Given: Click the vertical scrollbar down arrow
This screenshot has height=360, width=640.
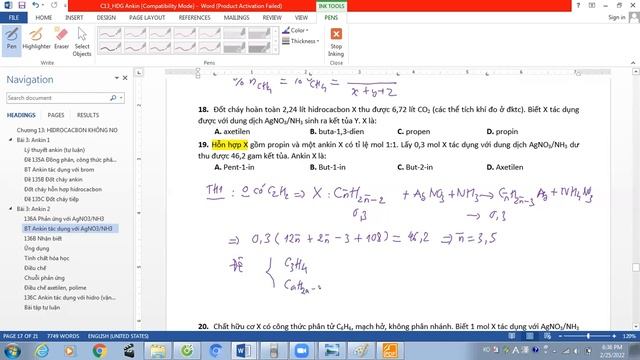Looking at the screenshot, I should click(x=636, y=326).
